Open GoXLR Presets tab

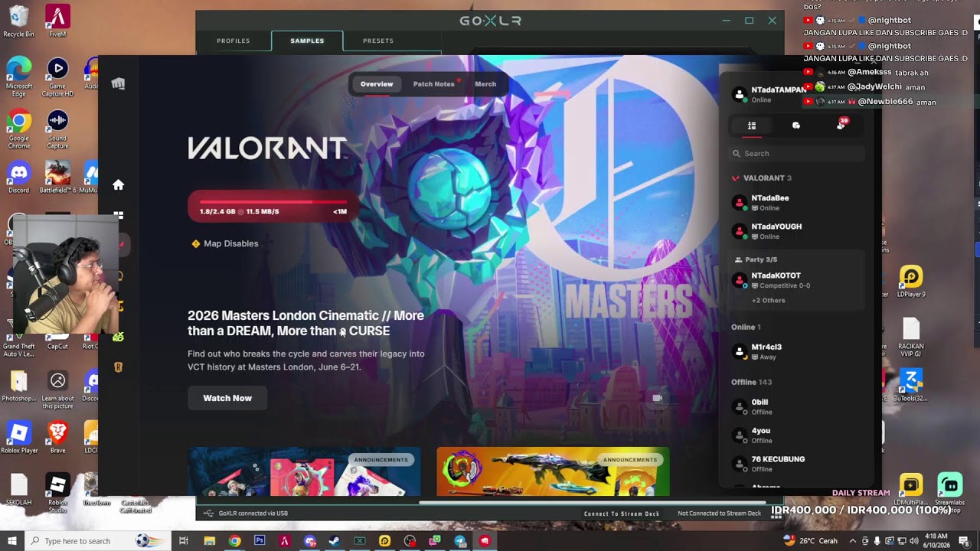click(x=378, y=41)
